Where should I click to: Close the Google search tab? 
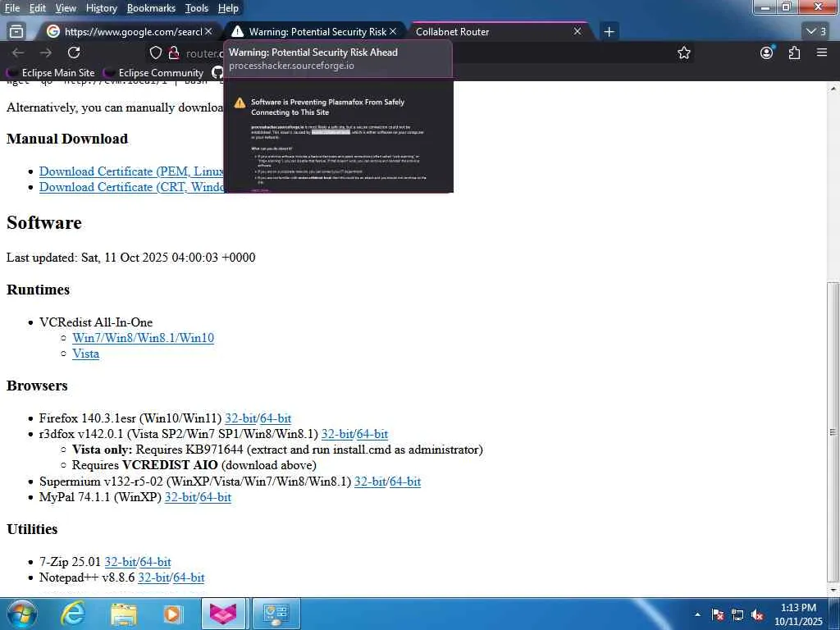coord(208,32)
